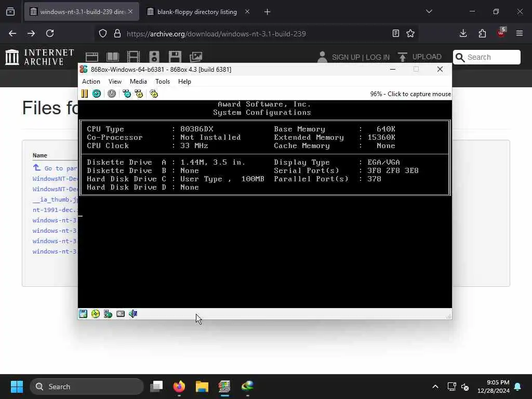Click the Windows taskbar Search box

click(x=87, y=387)
